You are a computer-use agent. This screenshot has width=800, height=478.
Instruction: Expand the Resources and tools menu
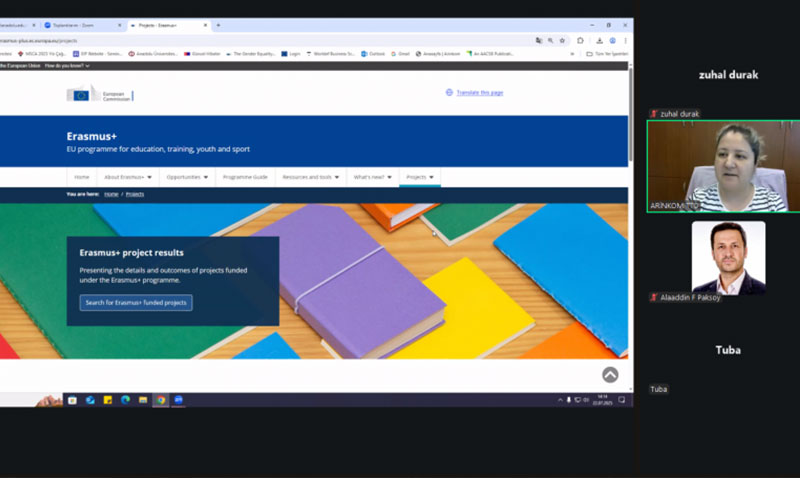point(310,177)
